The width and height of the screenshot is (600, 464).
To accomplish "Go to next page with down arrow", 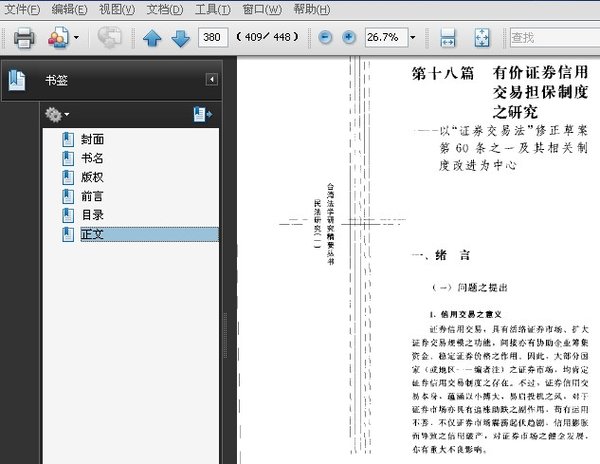I will (180, 38).
